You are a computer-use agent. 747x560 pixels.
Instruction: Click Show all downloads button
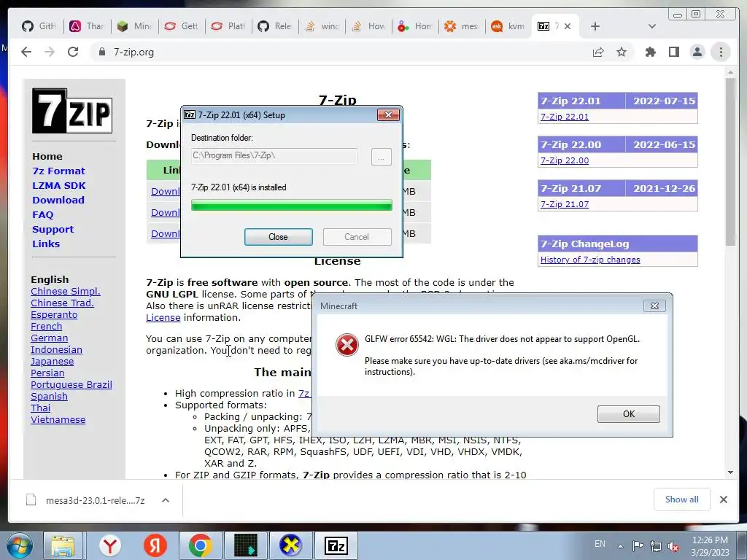click(682, 499)
